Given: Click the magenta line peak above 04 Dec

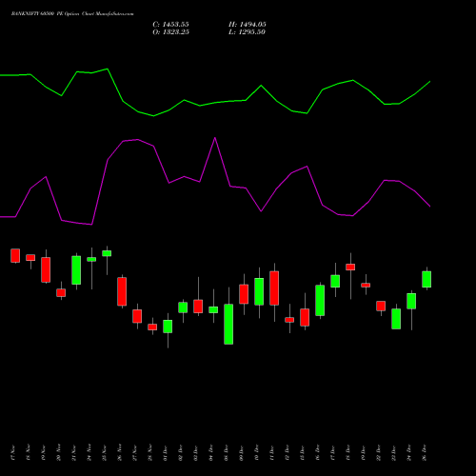Looking at the screenshot, I should [215, 138].
